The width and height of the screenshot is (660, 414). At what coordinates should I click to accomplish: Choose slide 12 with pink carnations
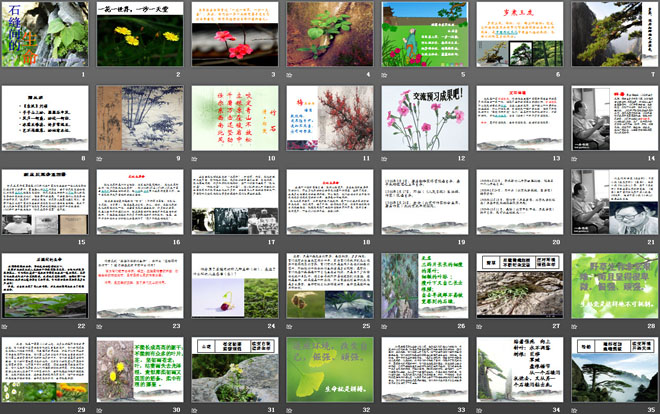423,117
